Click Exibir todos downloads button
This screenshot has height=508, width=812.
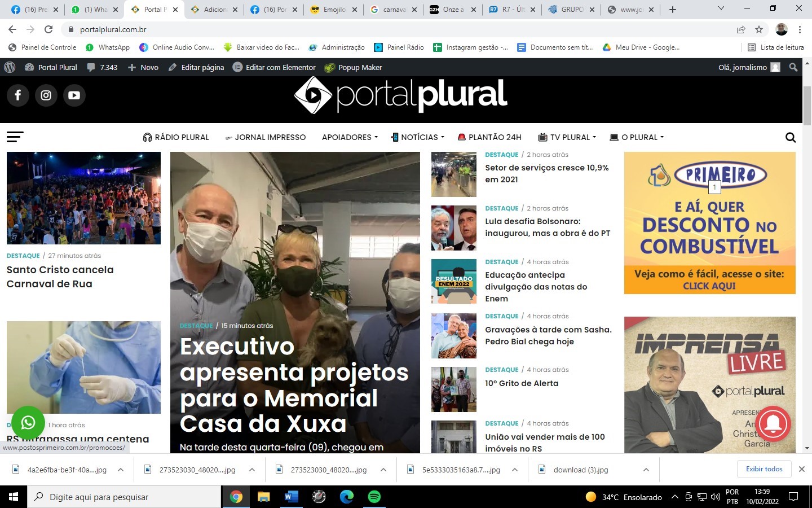coord(764,469)
